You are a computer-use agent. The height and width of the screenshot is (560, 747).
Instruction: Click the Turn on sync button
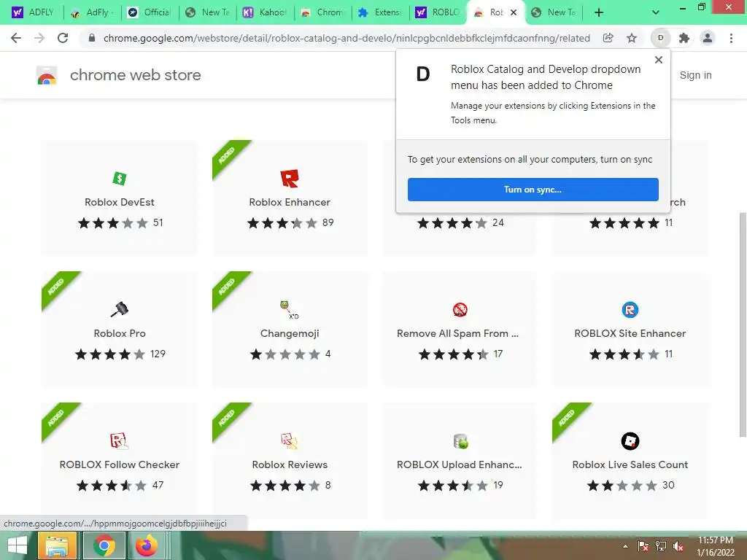[533, 190]
